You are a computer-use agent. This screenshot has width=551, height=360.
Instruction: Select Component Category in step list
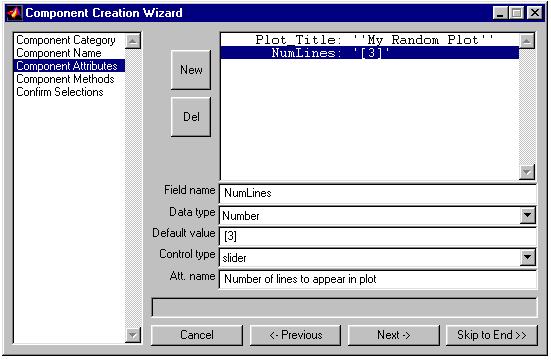point(69,40)
